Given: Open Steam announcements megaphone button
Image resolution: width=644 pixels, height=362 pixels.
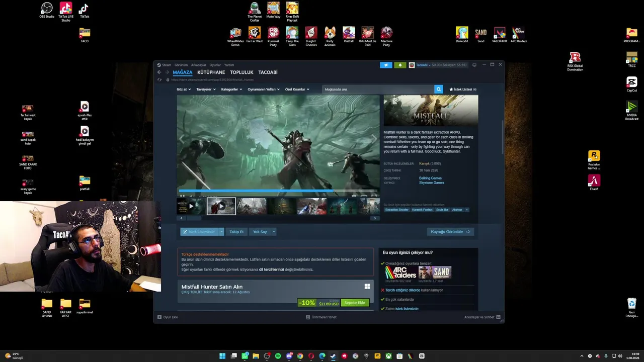Looking at the screenshot, I should tap(386, 65).
